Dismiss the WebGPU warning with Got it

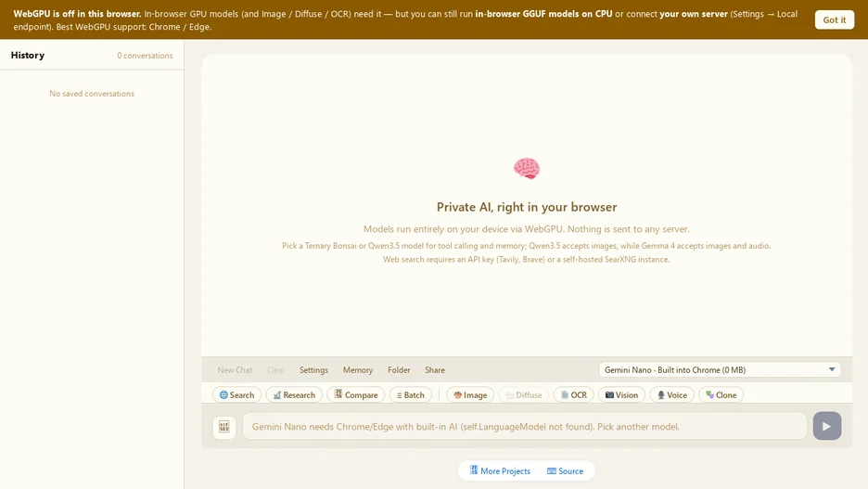tap(834, 19)
